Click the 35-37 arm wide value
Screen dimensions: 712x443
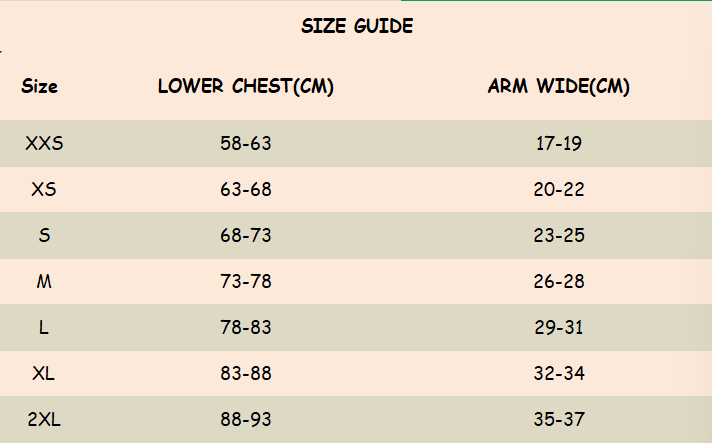(559, 419)
